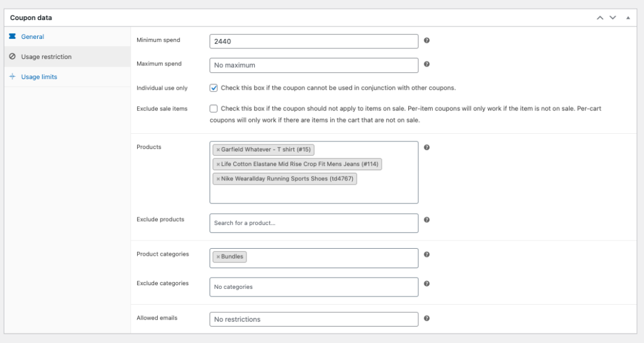Image resolution: width=644 pixels, height=343 pixels.
Task: Click help icon beside Exclude products
Action: pyautogui.click(x=427, y=220)
